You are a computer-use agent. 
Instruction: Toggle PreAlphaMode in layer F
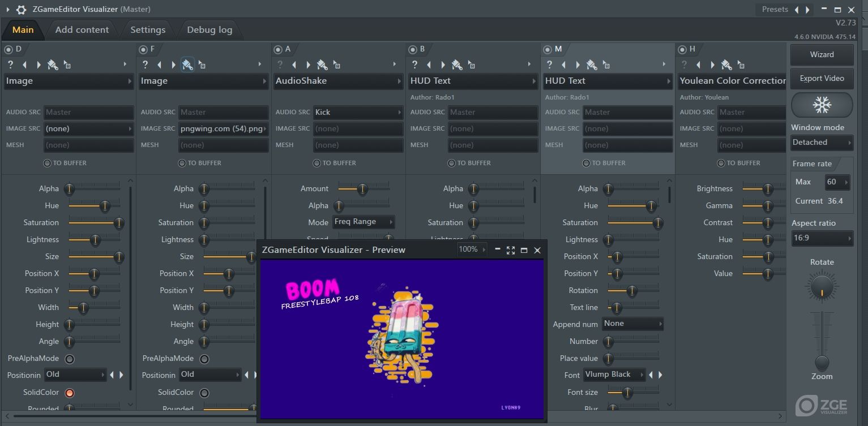(204, 359)
